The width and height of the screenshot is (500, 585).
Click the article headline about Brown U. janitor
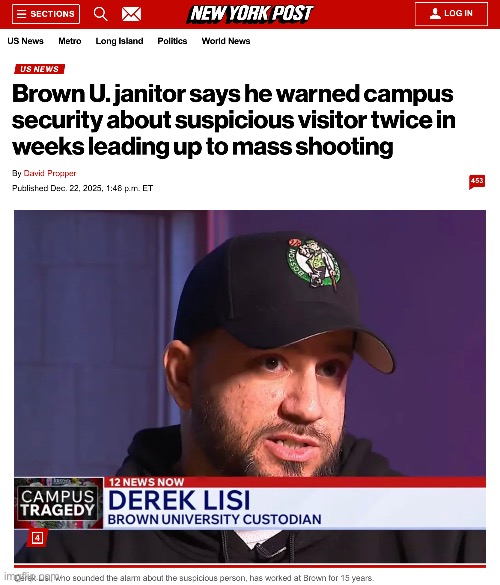coord(234,120)
